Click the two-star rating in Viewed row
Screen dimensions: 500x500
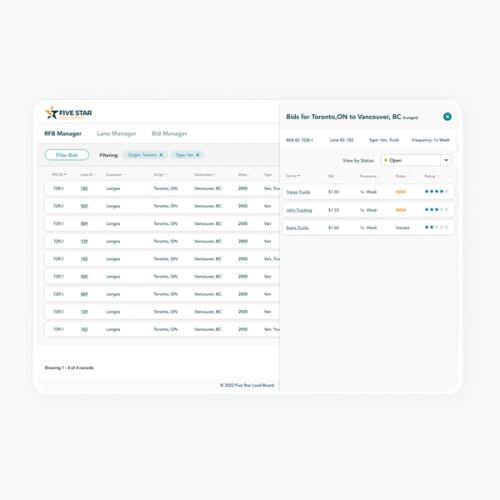click(436, 227)
